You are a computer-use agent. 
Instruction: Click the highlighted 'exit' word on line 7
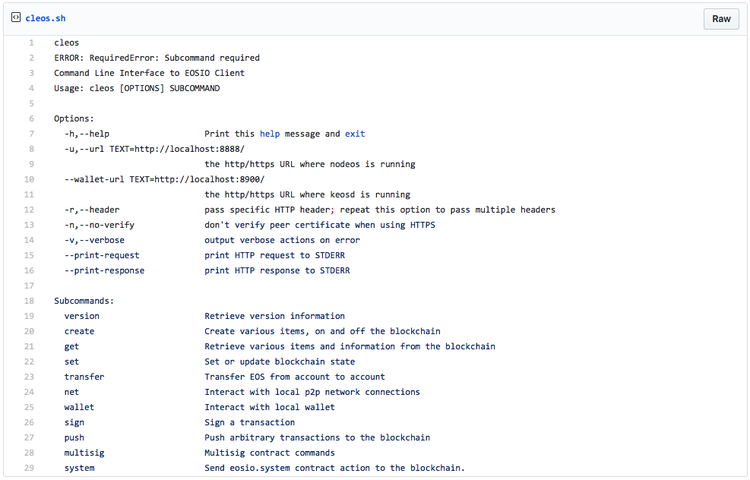(x=355, y=134)
